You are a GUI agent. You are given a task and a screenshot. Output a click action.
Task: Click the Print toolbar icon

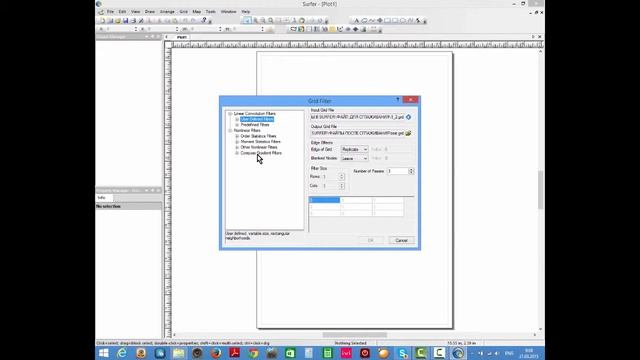click(x=133, y=20)
